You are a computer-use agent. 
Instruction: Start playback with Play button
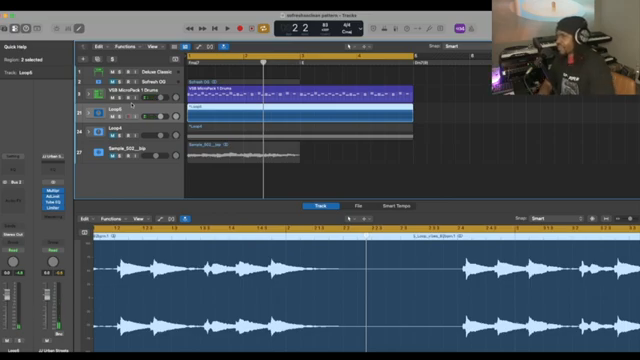[x=227, y=29]
